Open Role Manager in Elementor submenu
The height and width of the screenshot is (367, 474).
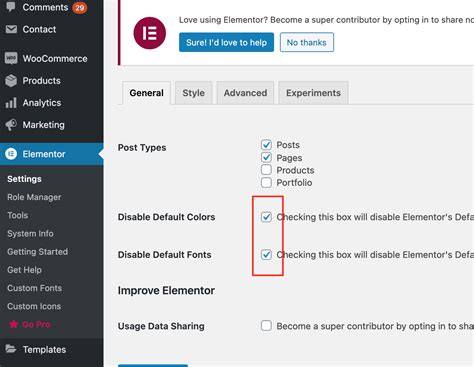tap(34, 197)
